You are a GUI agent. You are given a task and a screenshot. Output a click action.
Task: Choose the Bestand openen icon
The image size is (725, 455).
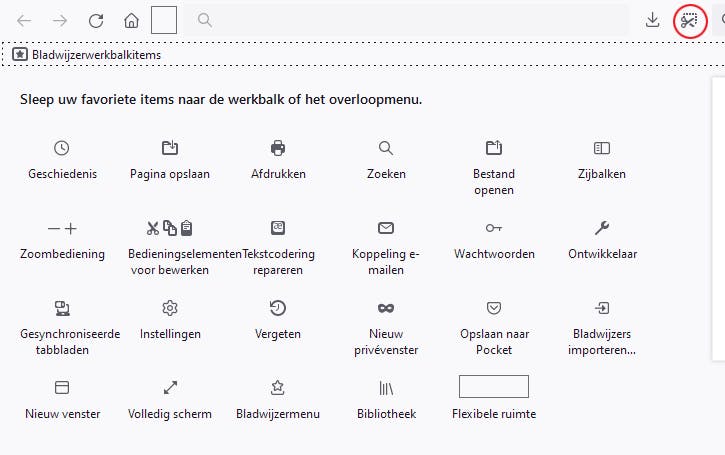493,148
